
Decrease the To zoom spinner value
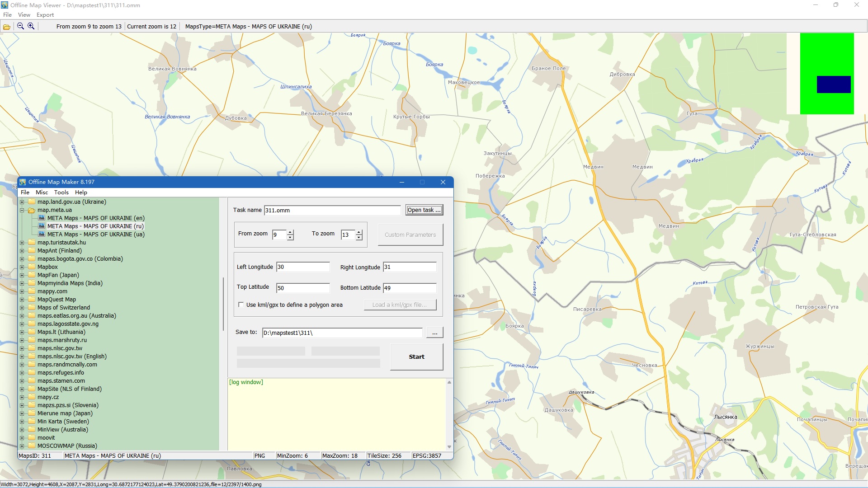coord(359,237)
